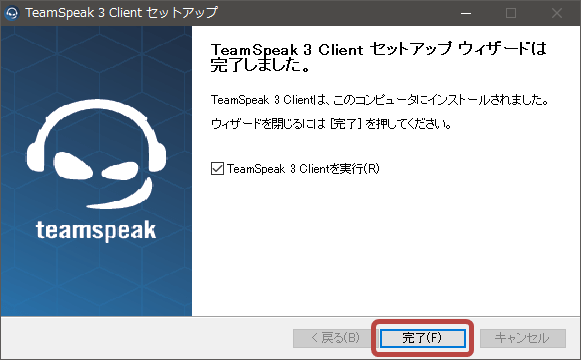Click the セットアップ ウィザードは完了しました heading

coord(378,57)
